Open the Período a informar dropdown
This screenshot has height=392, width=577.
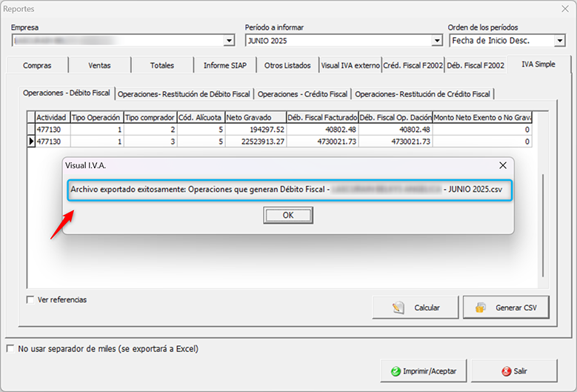[x=437, y=41]
